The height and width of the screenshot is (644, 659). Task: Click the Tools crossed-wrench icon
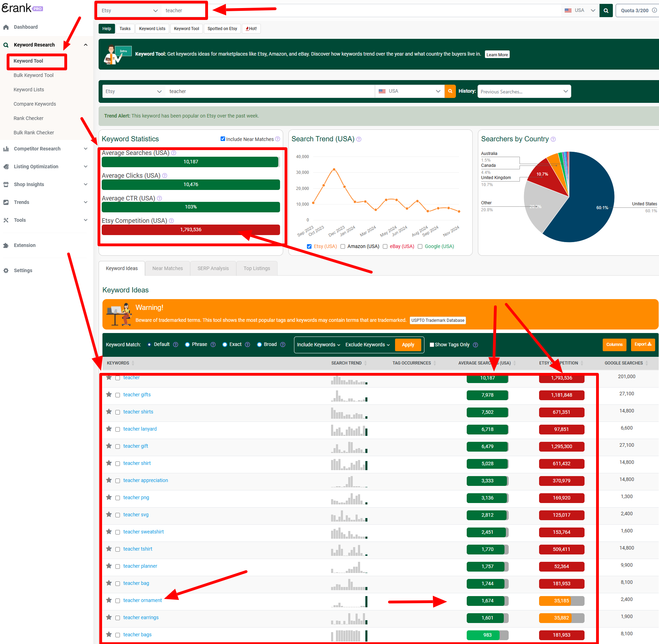(6, 220)
